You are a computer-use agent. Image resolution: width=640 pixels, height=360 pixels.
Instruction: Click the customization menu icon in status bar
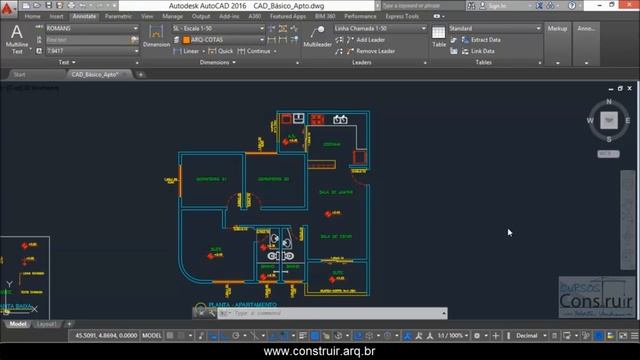634,336
